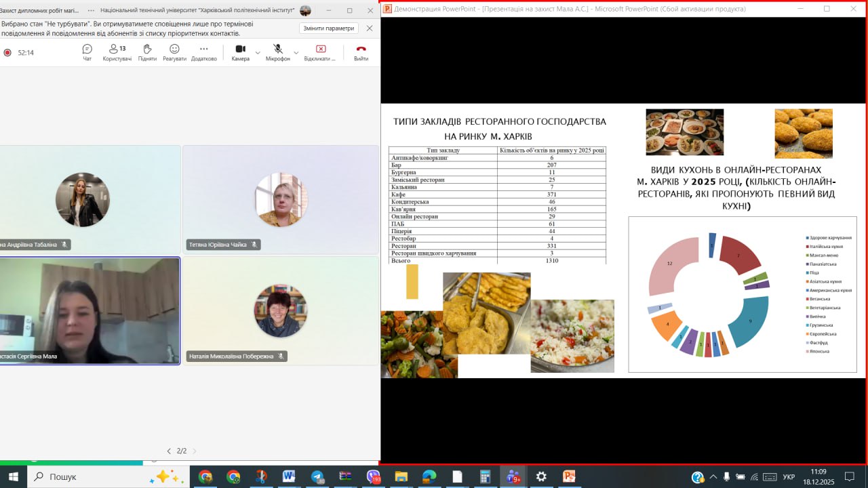
Task: Select Анастасія Сергіївна Мала video tile
Action: (90, 311)
